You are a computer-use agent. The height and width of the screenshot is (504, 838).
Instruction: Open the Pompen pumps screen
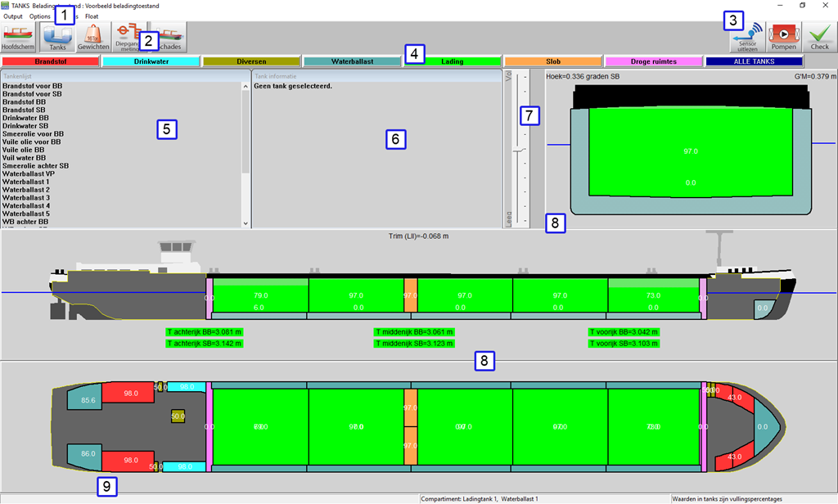tap(783, 37)
